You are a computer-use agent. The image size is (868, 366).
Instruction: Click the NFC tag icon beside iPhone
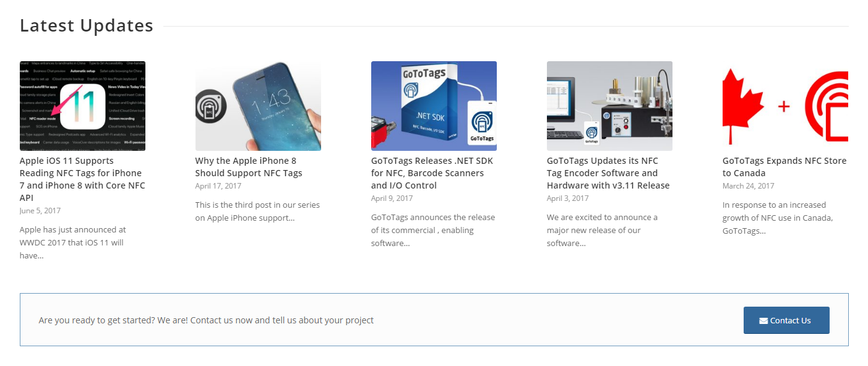(x=210, y=106)
